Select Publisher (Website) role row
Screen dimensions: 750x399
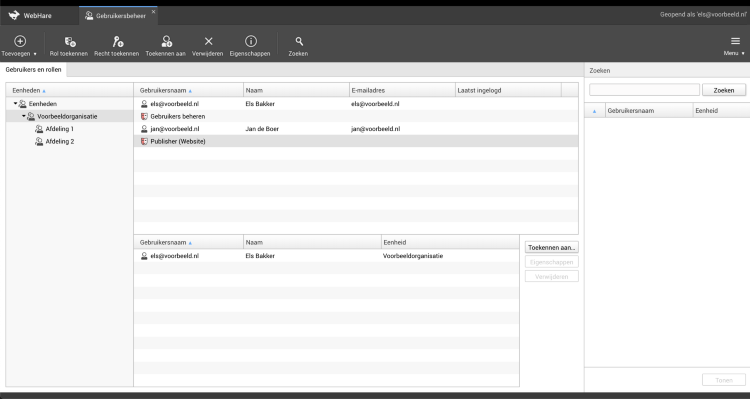coord(356,142)
